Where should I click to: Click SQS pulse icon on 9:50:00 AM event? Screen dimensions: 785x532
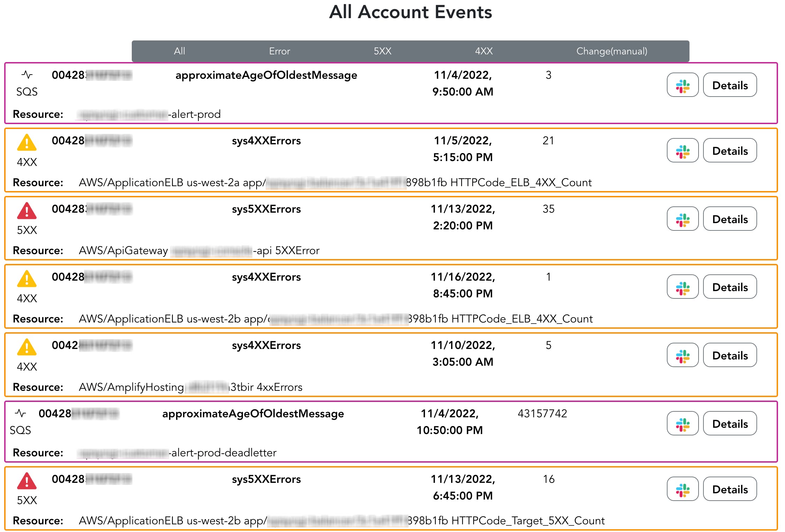coord(27,75)
